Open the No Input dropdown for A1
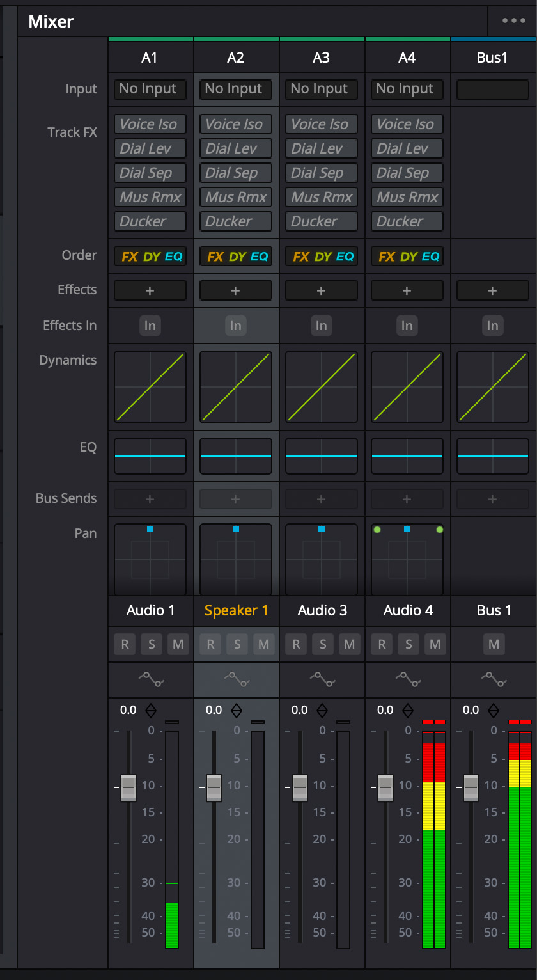537x980 pixels. click(x=150, y=89)
